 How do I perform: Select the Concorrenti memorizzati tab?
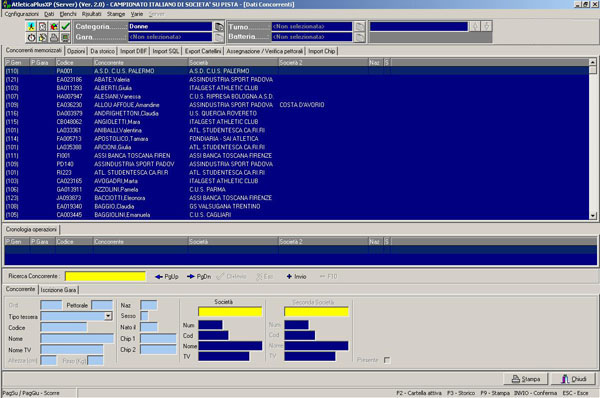(x=34, y=51)
